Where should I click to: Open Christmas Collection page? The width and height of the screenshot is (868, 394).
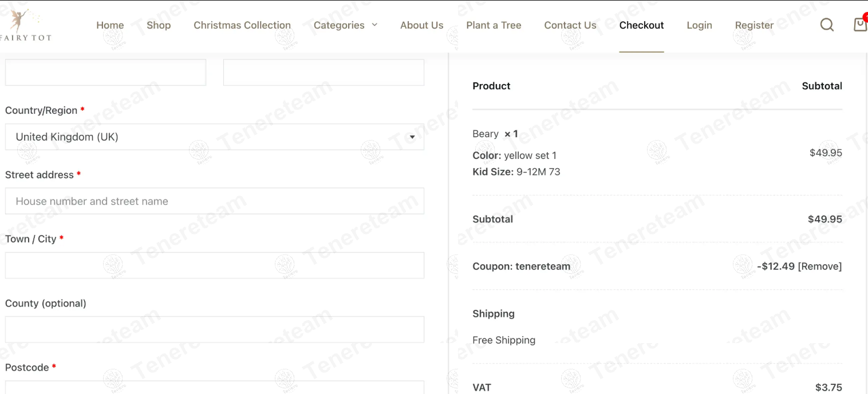point(242,25)
